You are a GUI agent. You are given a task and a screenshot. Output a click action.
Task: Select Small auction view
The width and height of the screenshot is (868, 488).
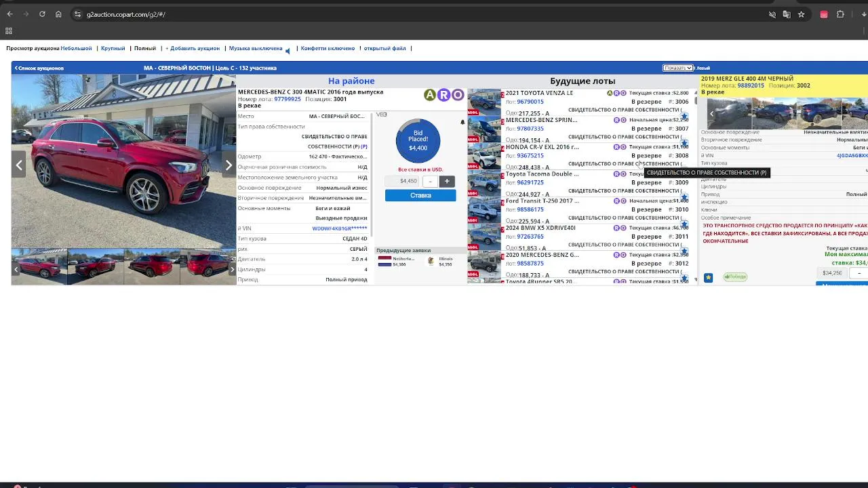coord(76,48)
